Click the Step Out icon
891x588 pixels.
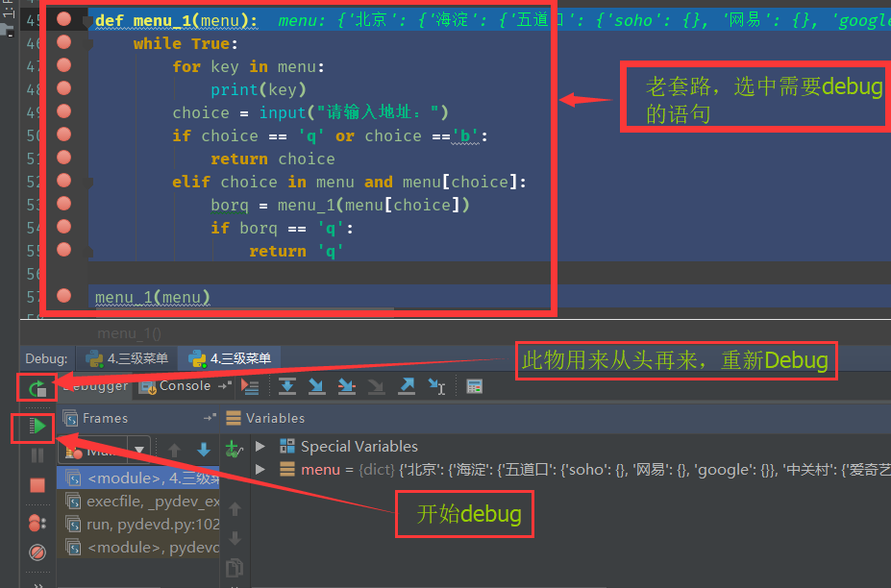click(x=407, y=386)
